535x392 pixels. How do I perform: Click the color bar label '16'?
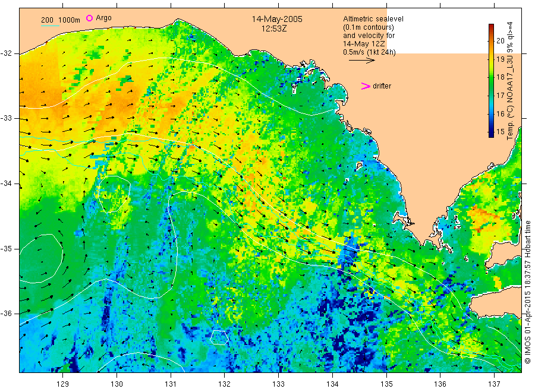500,114
